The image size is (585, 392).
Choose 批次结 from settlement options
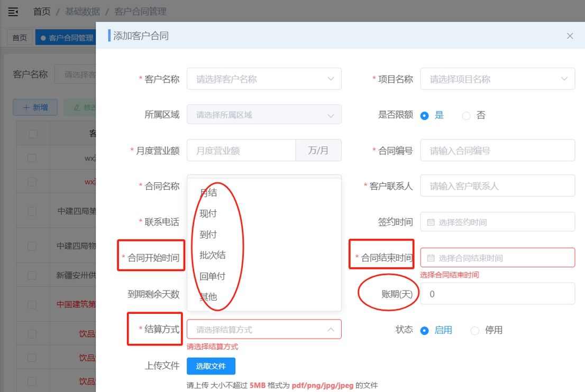(x=213, y=255)
